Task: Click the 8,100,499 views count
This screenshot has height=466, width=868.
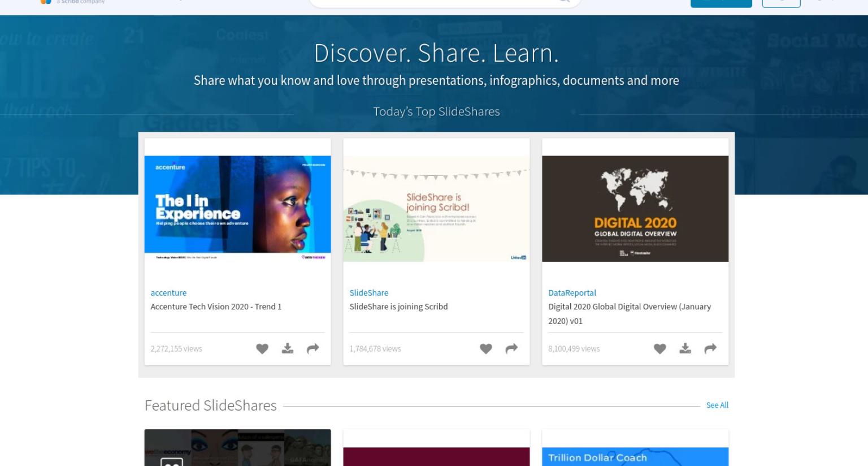Action: [574, 349]
